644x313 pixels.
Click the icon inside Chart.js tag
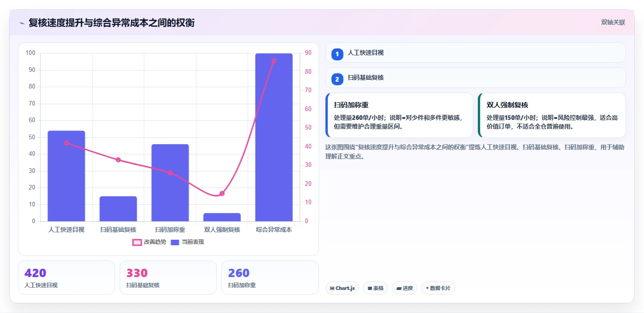332,288
